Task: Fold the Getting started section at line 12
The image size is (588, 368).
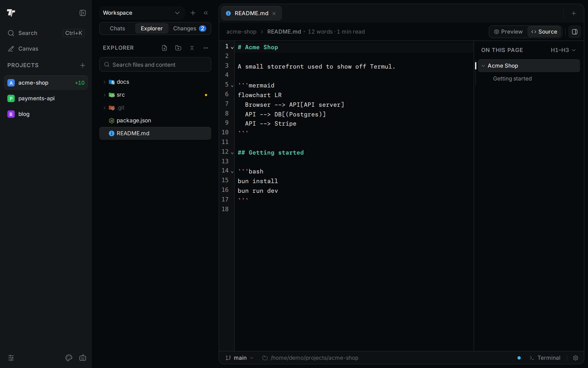Action: click(x=232, y=153)
